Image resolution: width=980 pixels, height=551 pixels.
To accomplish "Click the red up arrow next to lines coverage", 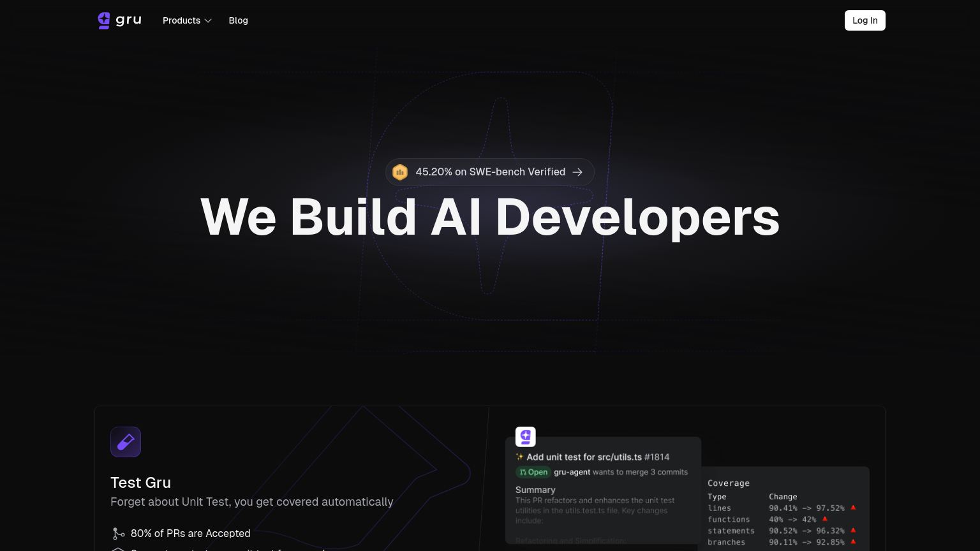I will [853, 508].
